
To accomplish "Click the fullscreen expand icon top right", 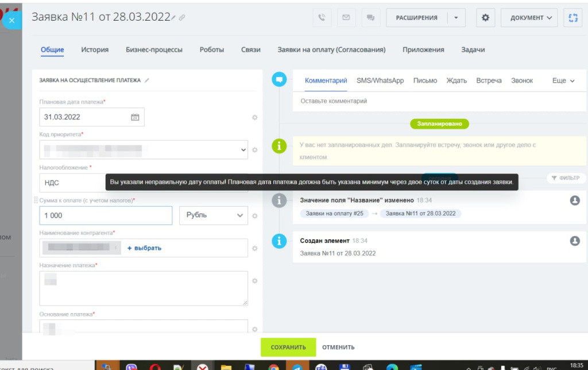I will click(x=572, y=18).
